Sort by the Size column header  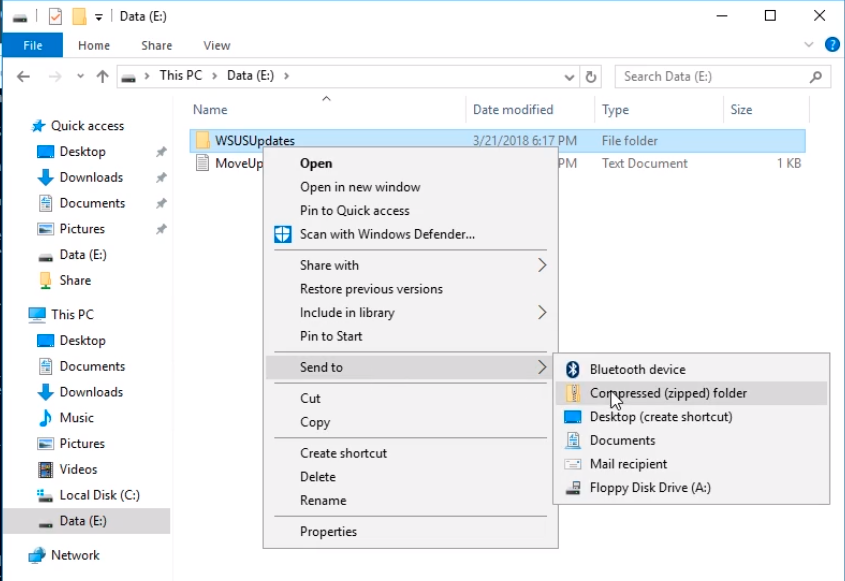point(741,109)
